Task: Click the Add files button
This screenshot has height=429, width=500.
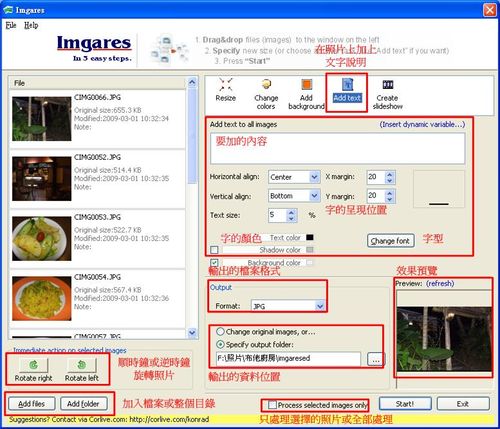Action: click(x=31, y=404)
